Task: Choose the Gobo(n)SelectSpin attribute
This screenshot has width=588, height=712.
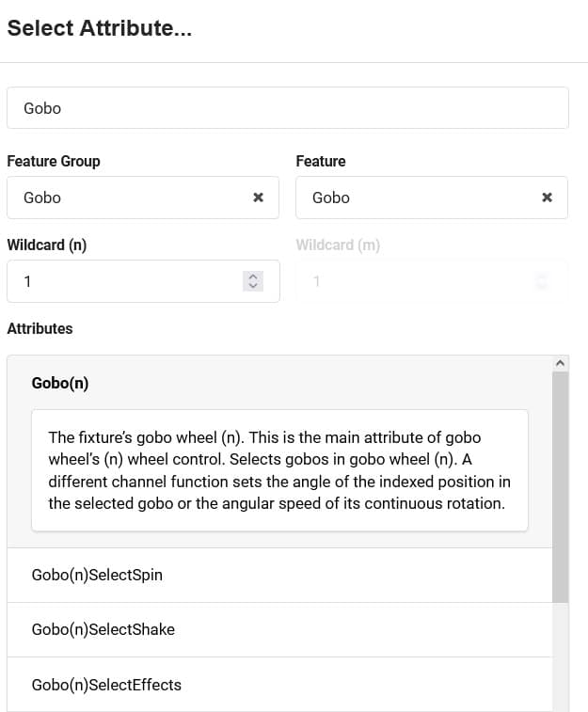Action: pyautogui.click(x=97, y=575)
